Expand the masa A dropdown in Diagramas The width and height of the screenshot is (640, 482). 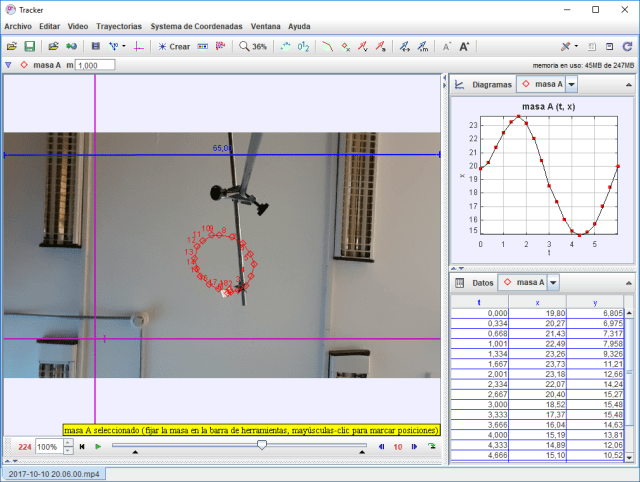[x=572, y=85]
